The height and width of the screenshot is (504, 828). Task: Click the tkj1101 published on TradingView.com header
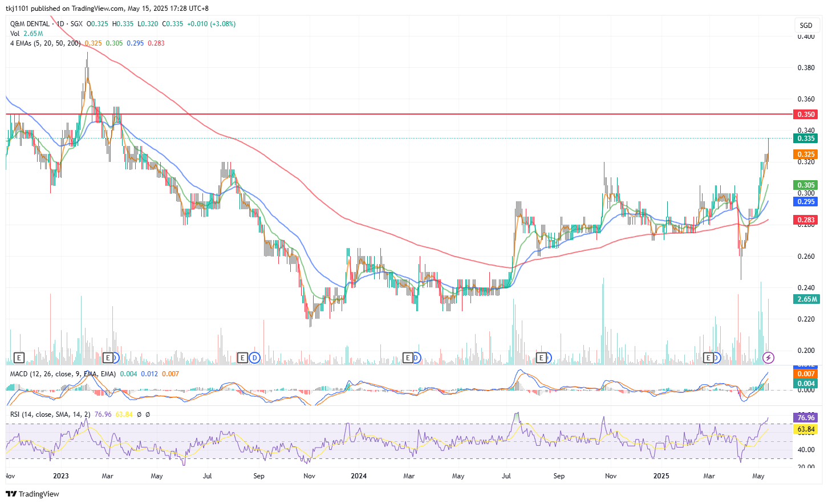[x=107, y=9]
